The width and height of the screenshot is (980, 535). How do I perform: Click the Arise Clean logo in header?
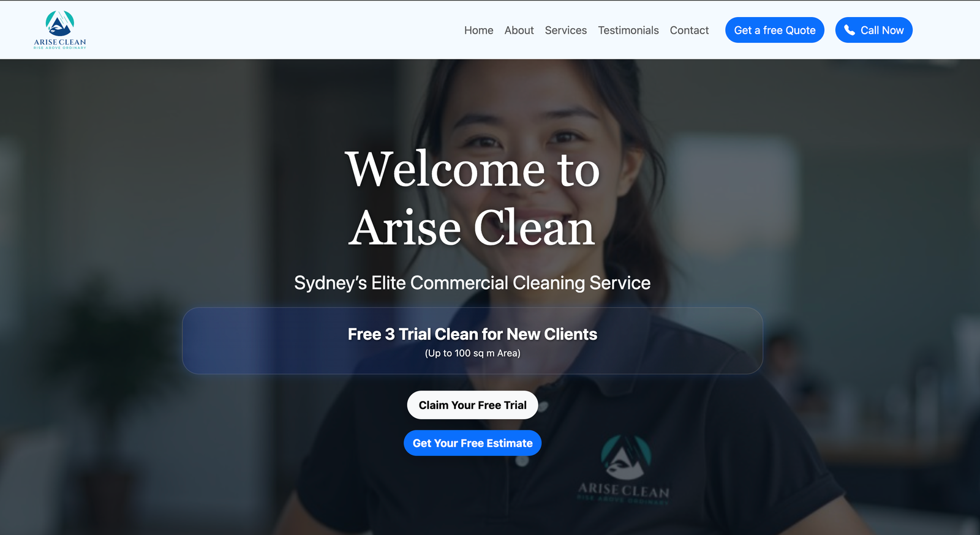[x=60, y=30]
